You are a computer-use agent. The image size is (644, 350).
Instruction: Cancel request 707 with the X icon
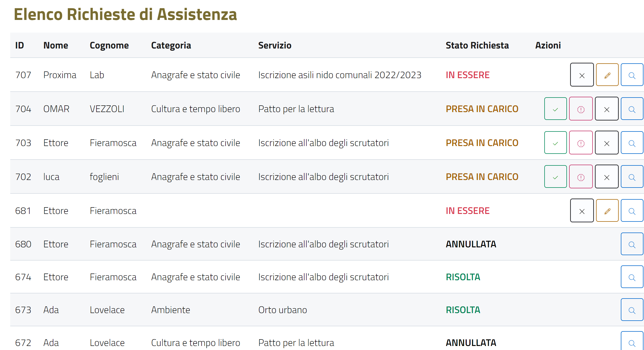coord(582,75)
